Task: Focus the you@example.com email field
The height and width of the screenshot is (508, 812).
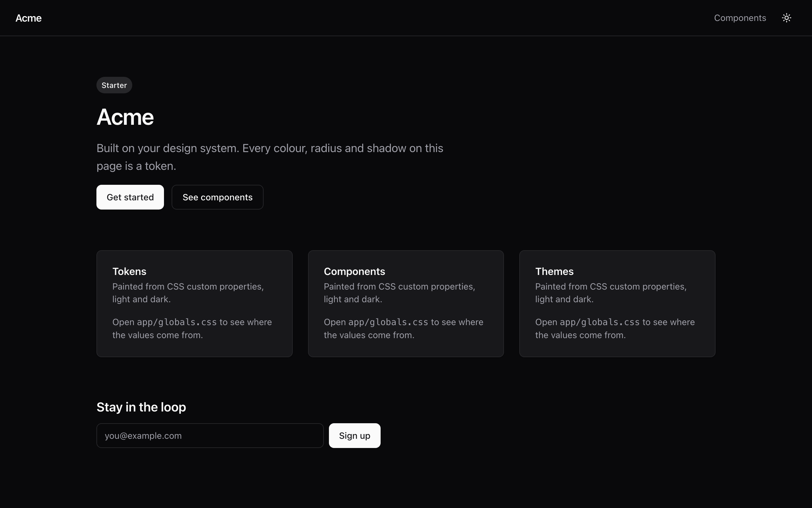Action: point(210,435)
